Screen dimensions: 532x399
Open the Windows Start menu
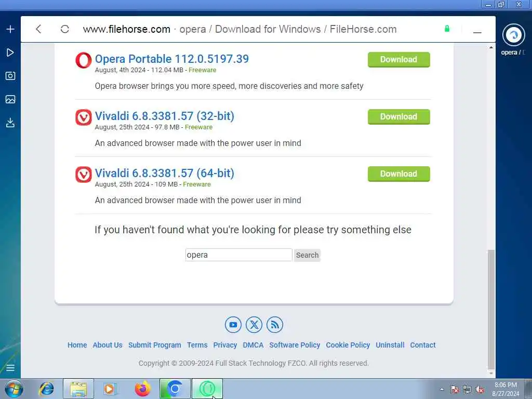(x=14, y=389)
